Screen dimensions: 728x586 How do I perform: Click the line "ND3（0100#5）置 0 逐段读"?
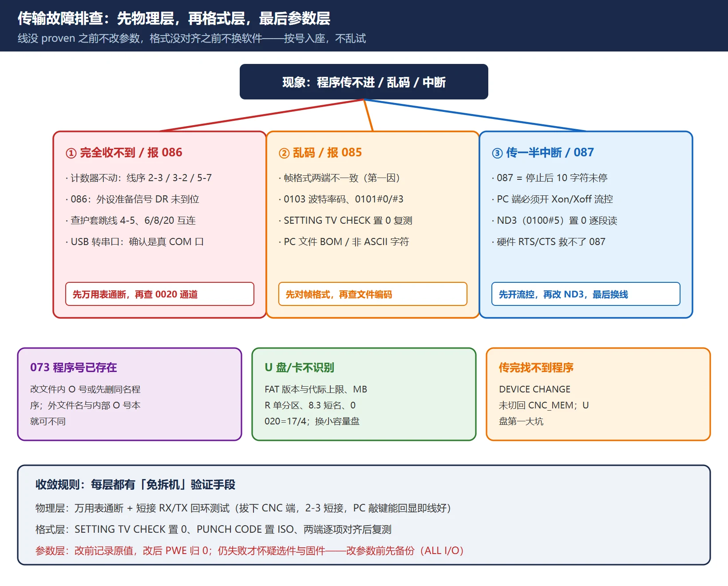pos(554,221)
